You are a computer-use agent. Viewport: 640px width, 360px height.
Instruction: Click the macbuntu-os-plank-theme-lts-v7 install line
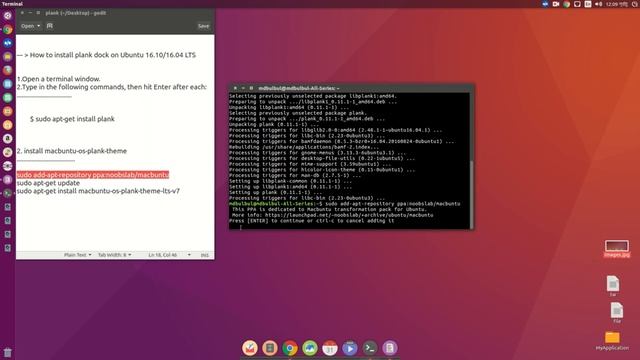pyautogui.click(x=98, y=191)
